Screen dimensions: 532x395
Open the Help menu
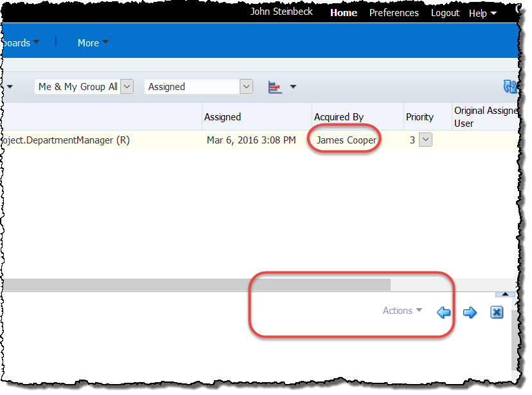point(483,13)
